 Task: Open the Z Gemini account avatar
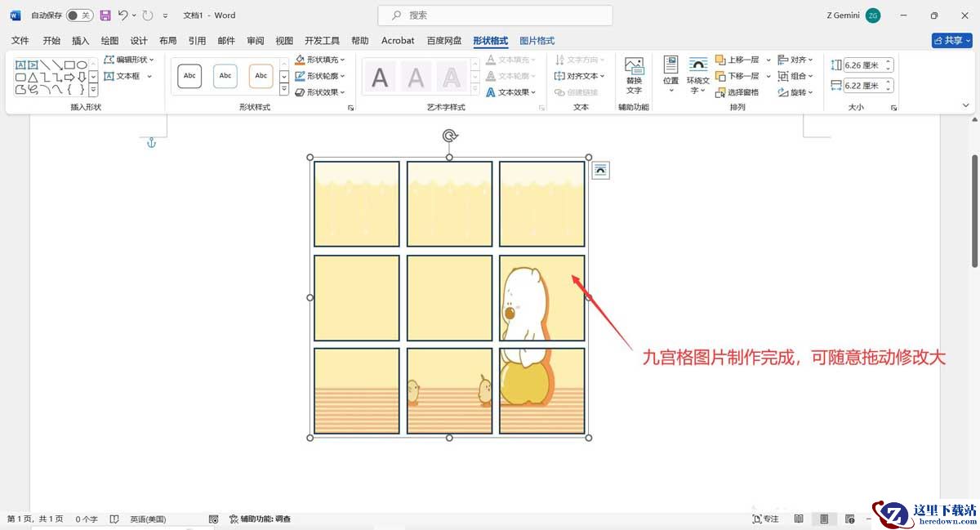pos(873,16)
